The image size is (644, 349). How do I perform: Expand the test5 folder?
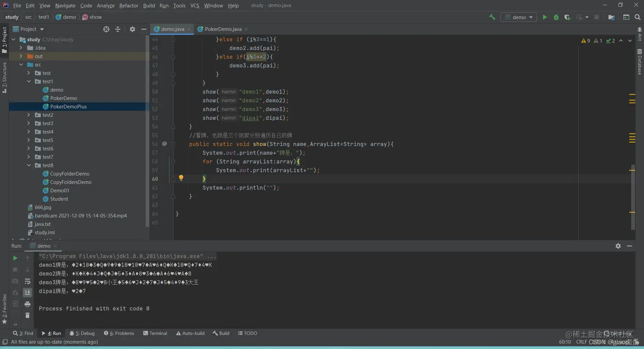point(29,140)
